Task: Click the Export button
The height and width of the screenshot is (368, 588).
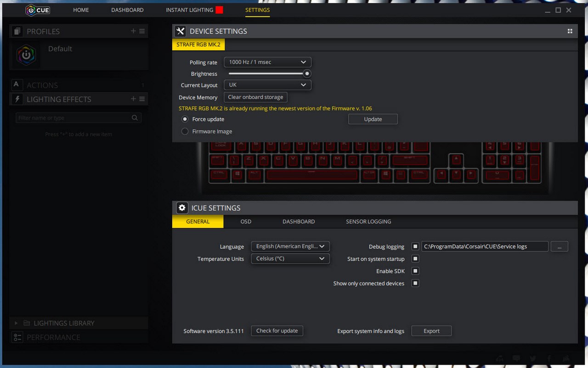Action: 431,331
